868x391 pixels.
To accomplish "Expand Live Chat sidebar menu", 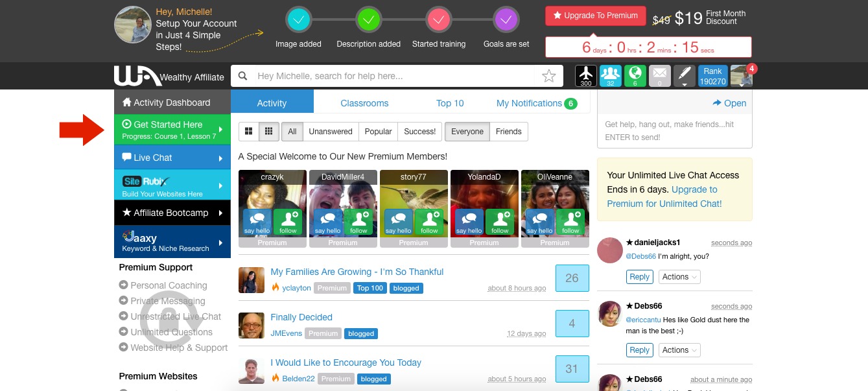I will [172, 158].
